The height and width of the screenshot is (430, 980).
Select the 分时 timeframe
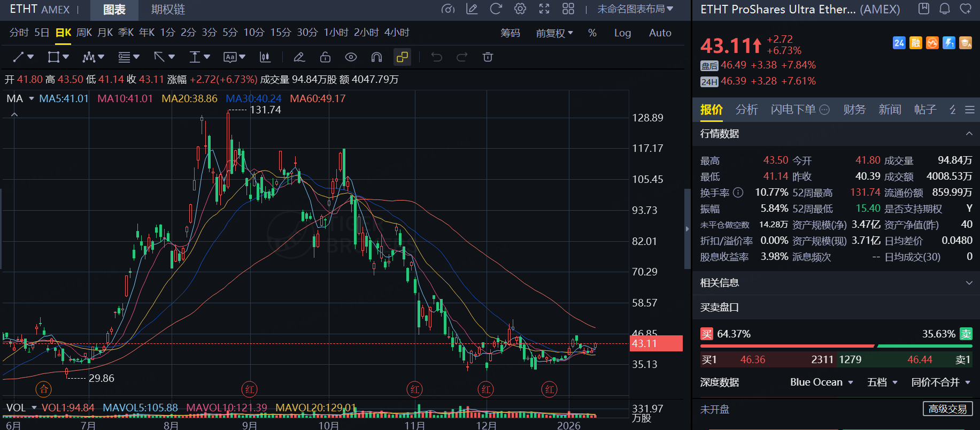19,33
